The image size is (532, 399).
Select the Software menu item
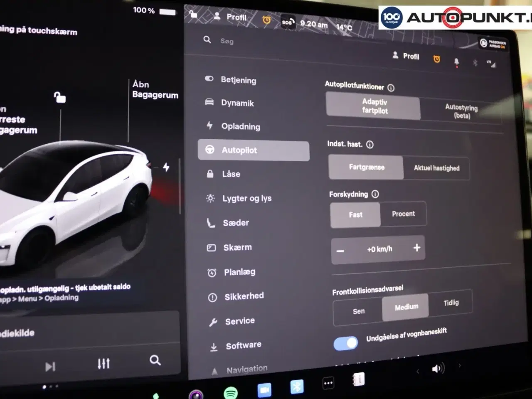click(x=243, y=345)
